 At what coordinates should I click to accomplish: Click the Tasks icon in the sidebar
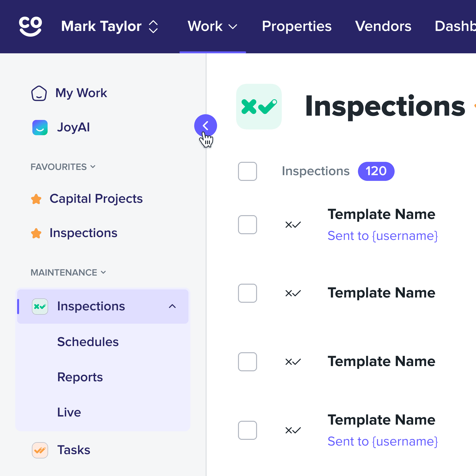[x=40, y=450]
